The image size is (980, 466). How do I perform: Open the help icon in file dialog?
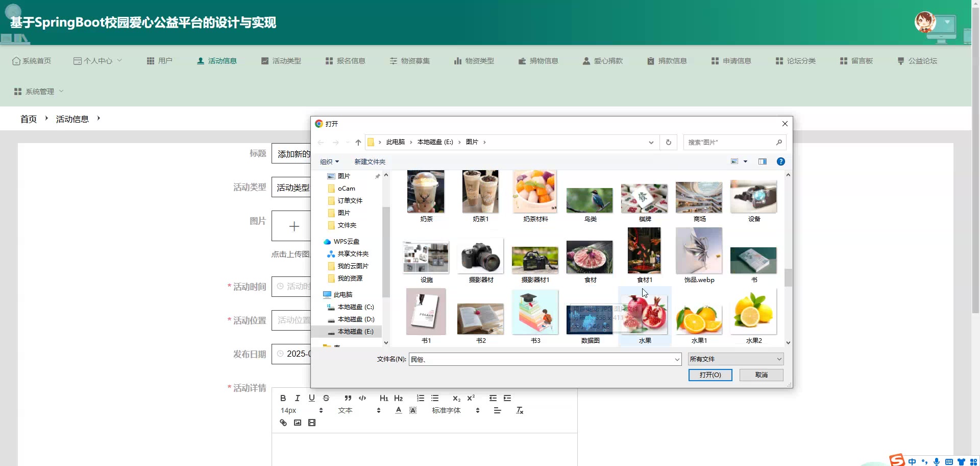pos(780,161)
